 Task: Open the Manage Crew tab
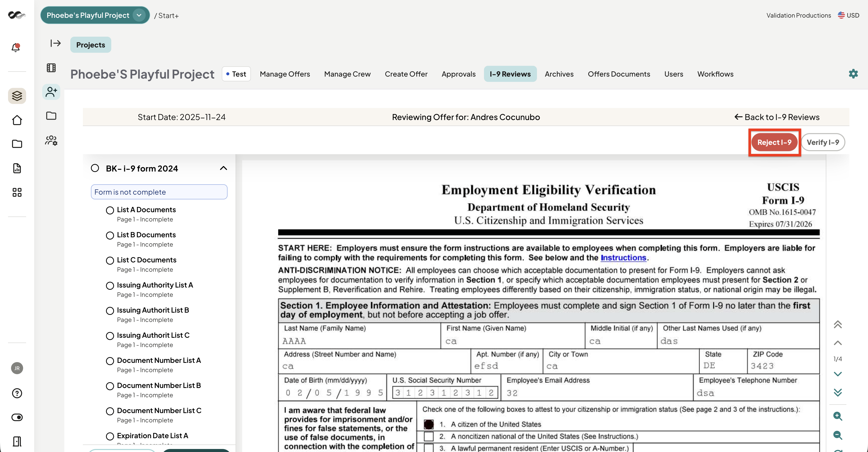click(x=347, y=74)
